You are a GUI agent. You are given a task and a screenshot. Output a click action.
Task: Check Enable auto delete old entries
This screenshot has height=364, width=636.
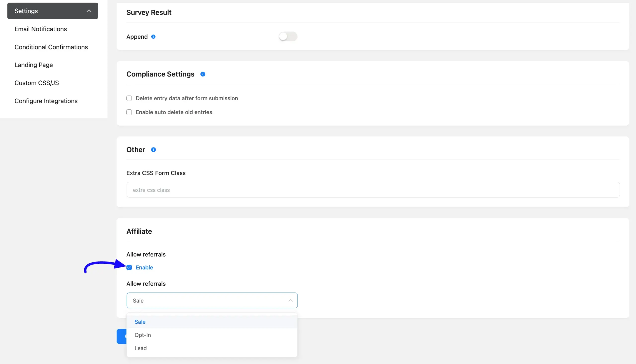click(129, 112)
